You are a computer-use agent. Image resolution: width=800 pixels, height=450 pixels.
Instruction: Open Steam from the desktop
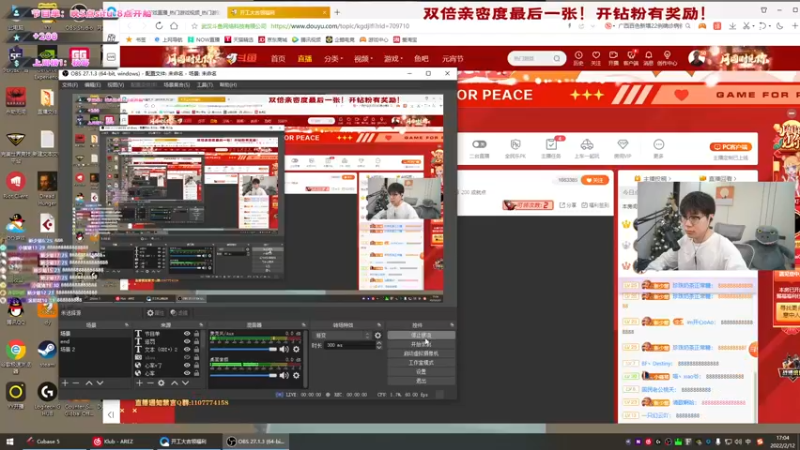click(x=46, y=353)
